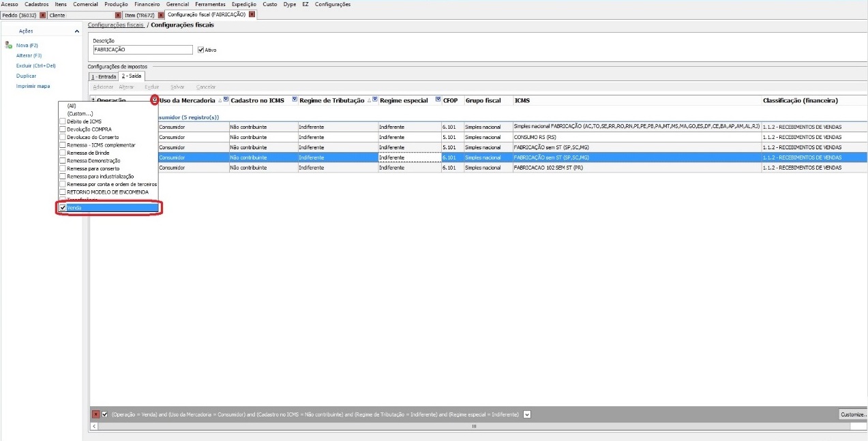
Task: Uncheck the Venda filter option
Action: (x=63, y=208)
